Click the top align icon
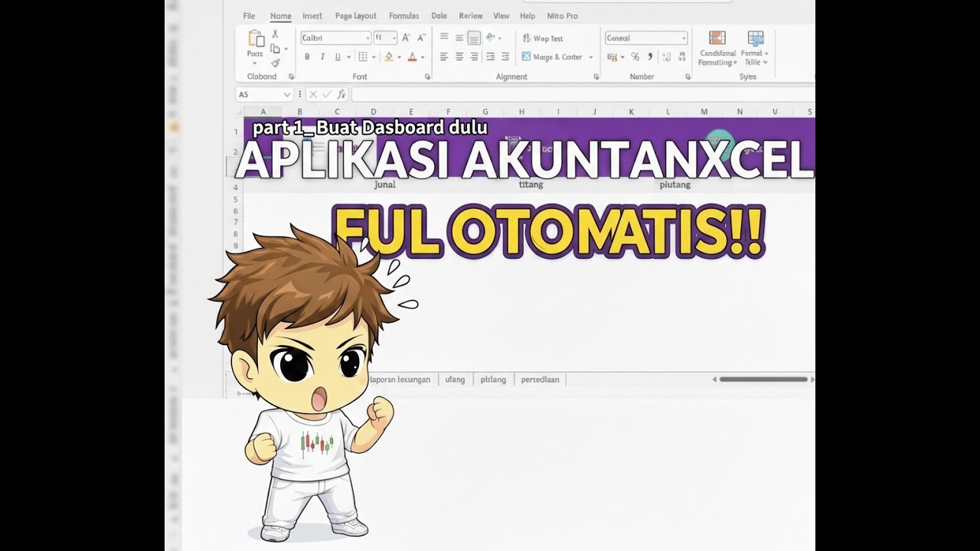This screenshot has width=980, height=551. coord(444,37)
